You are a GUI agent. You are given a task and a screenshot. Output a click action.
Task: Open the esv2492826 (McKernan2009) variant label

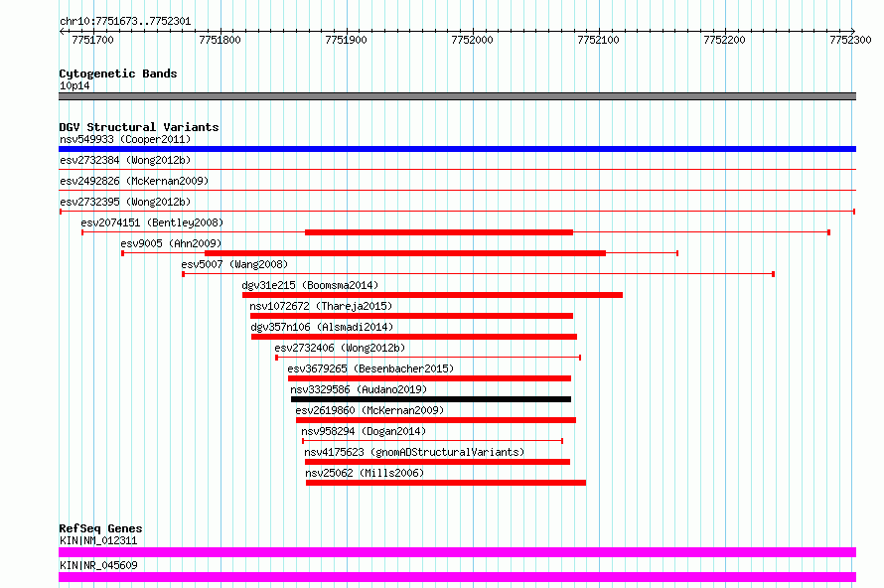point(134,181)
